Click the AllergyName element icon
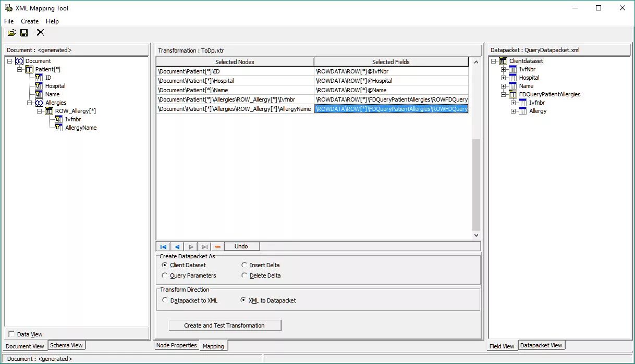635x364 pixels. [x=59, y=128]
